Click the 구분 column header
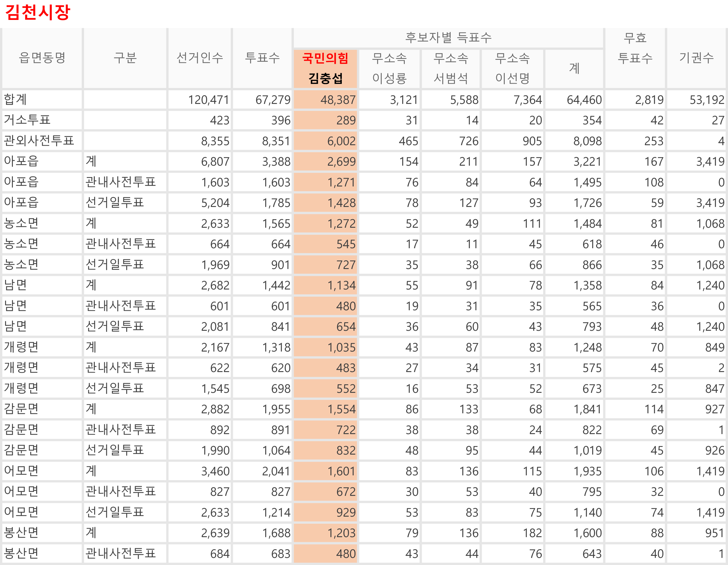Viewport: 728px width, 565px height. [x=125, y=58]
